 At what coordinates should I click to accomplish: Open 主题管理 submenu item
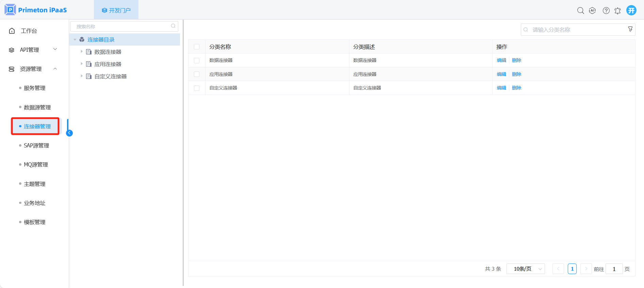34,184
